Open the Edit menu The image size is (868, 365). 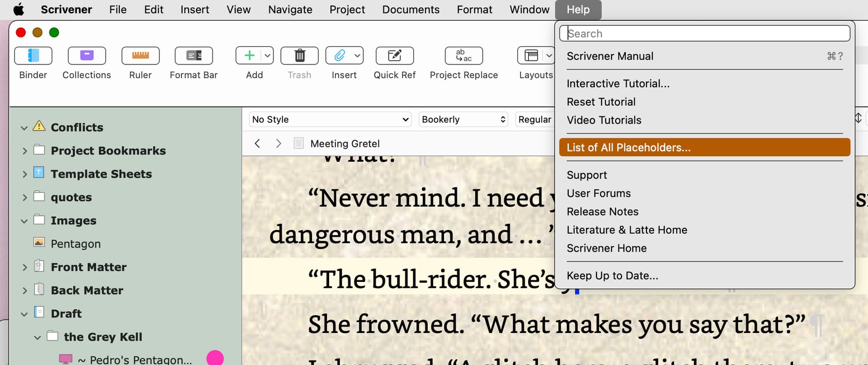coord(154,9)
